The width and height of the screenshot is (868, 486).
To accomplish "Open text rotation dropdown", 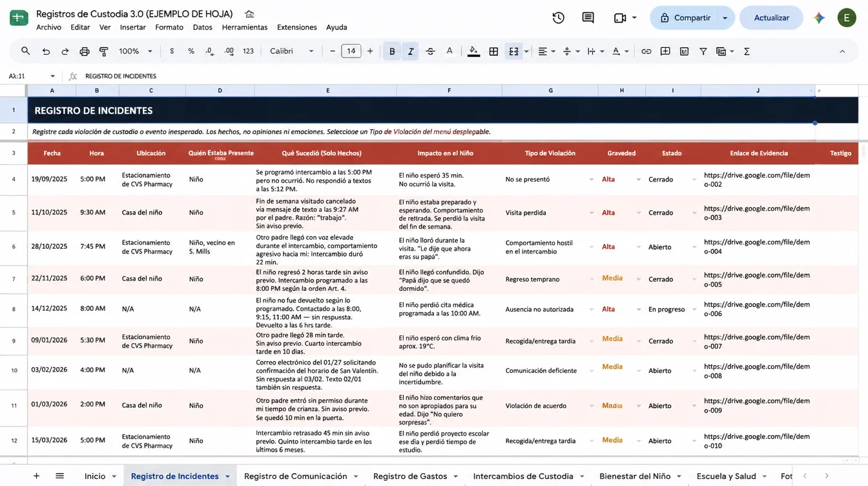I will tap(620, 51).
